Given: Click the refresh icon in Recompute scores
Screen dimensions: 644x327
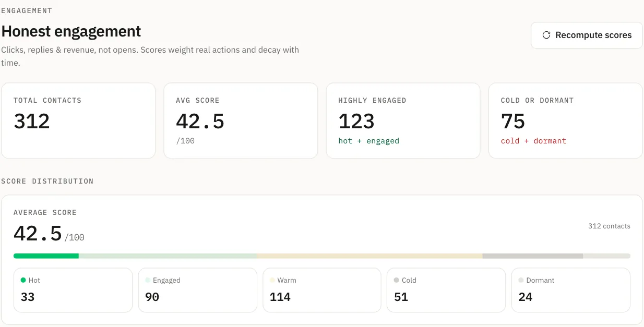Looking at the screenshot, I should pos(546,35).
